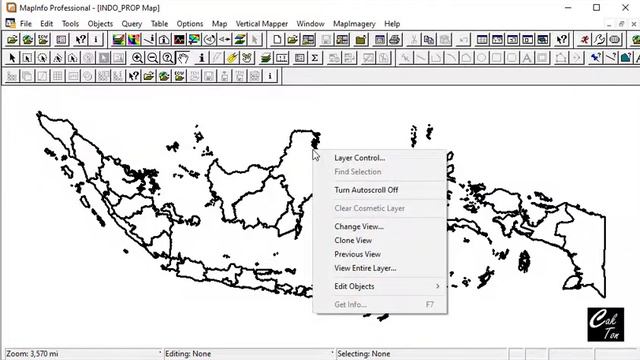The width and height of the screenshot is (640, 360).
Task: Choose the Marquee Select tool
Action: click(x=27, y=58)
